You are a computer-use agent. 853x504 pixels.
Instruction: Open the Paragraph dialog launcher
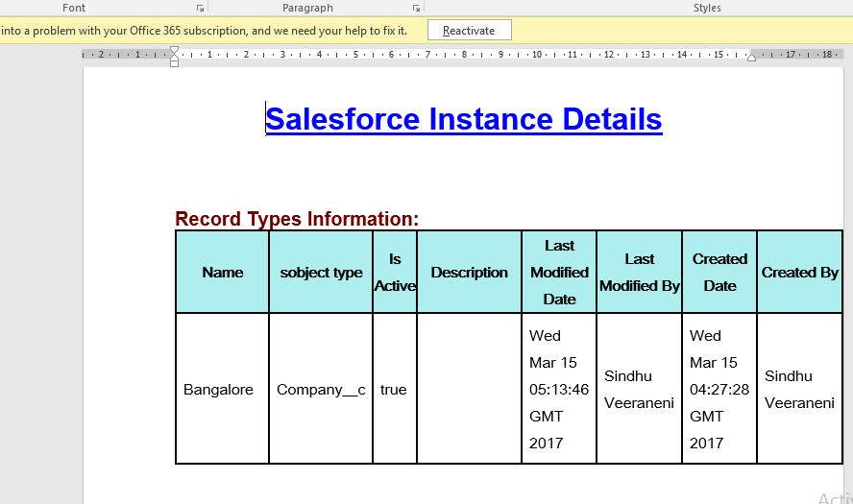[x=416, y=8]
